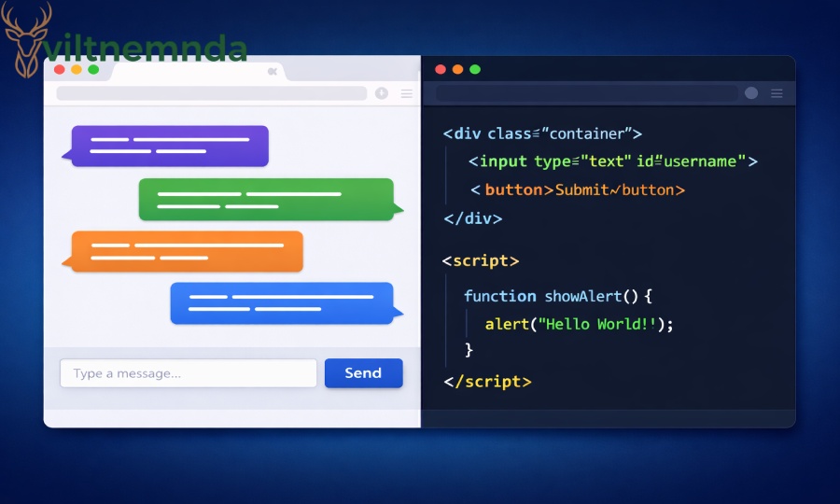
Task: Click the orange chat message bubble
Action: (x=183, y=251)
